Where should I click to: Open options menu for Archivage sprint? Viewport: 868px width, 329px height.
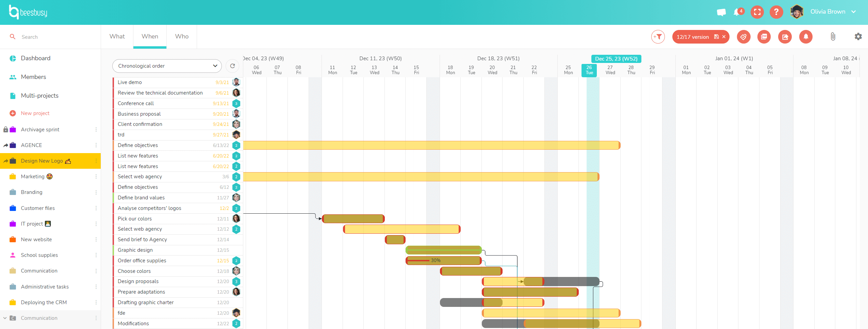[96, 130]
